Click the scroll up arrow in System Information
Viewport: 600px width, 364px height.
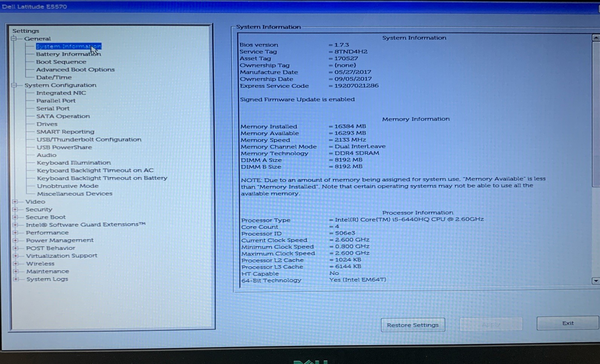(595, 38)
